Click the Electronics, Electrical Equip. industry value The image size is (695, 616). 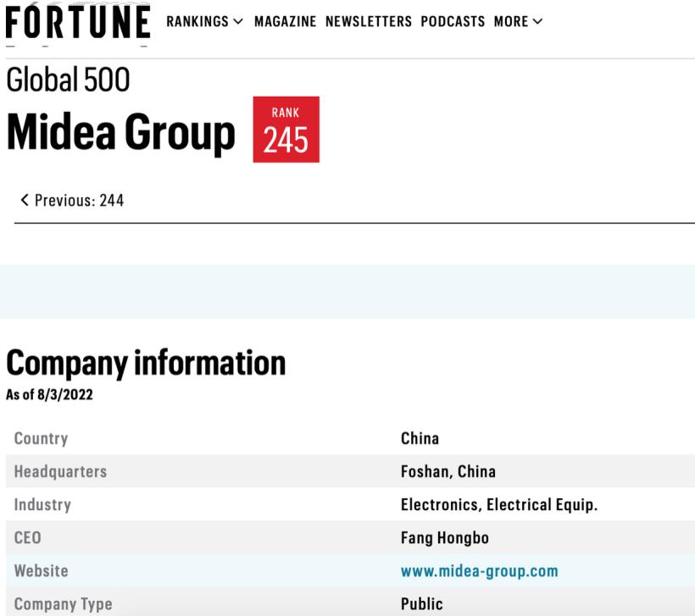pos(499,505)
